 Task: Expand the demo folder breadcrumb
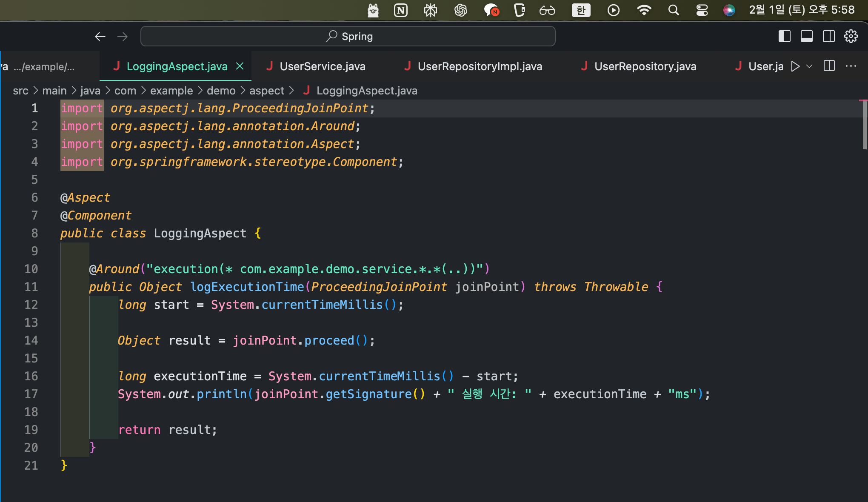coord(221,91)
